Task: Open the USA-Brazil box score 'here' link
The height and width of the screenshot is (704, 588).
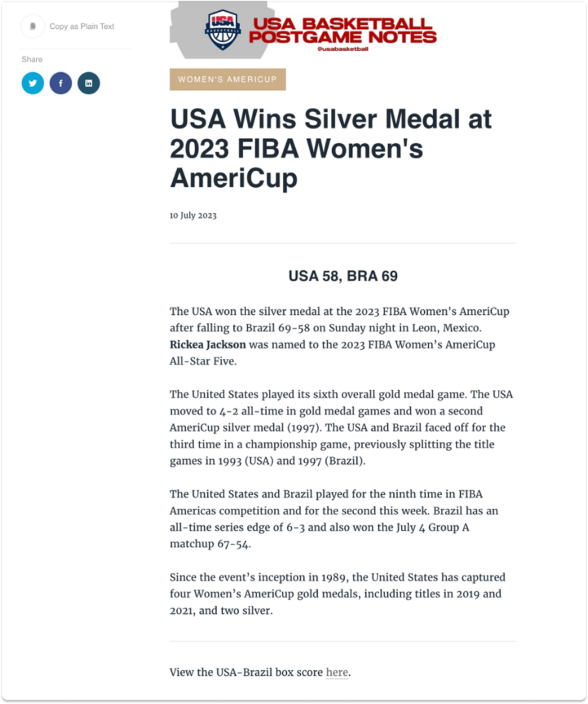Action: pyautogui.click(x=337, y=672)
